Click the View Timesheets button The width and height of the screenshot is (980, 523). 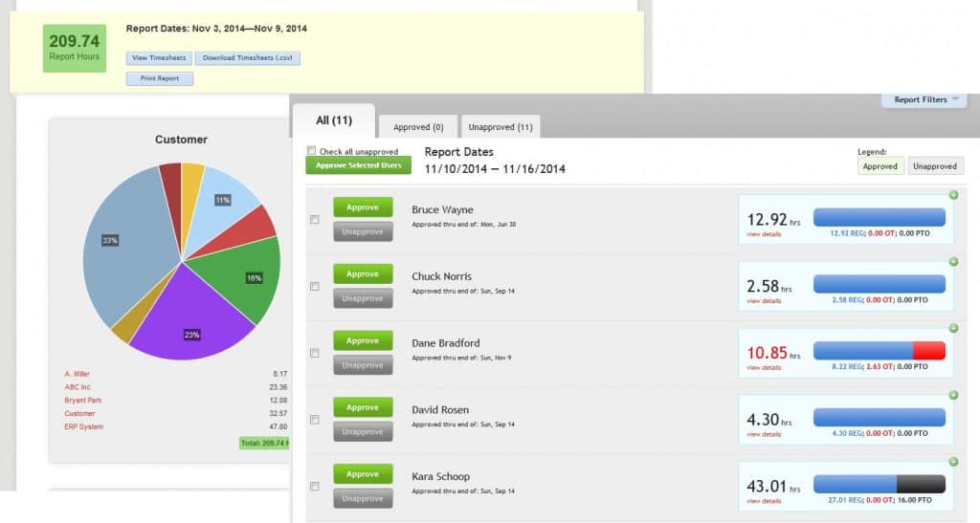159,58
